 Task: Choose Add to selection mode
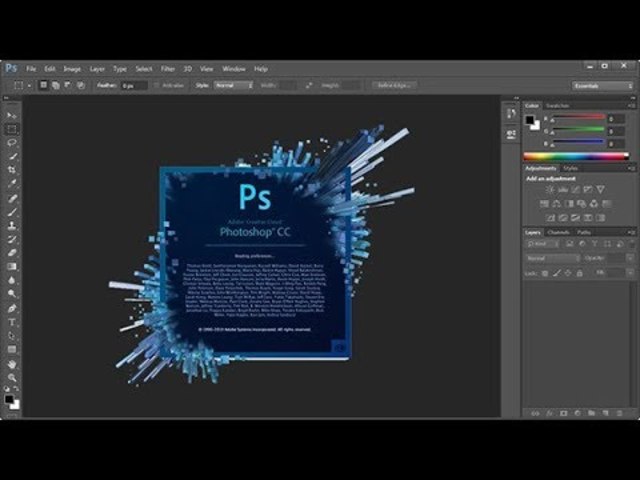(x=56, y=85)
